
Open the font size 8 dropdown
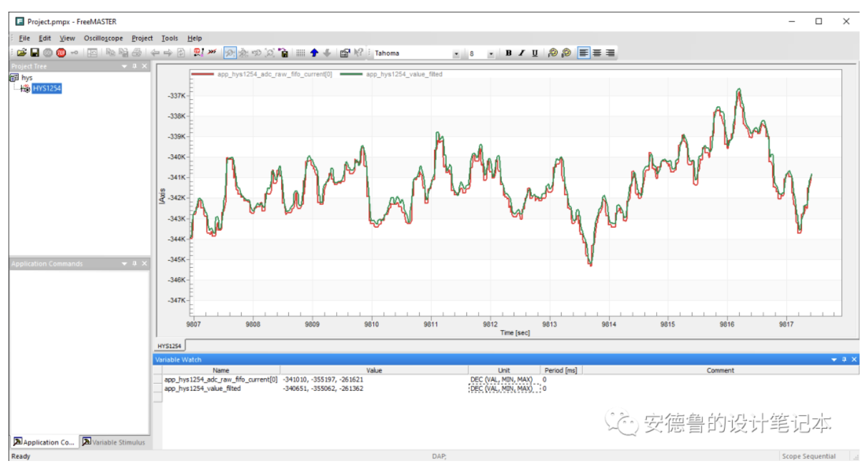(491, 54)
